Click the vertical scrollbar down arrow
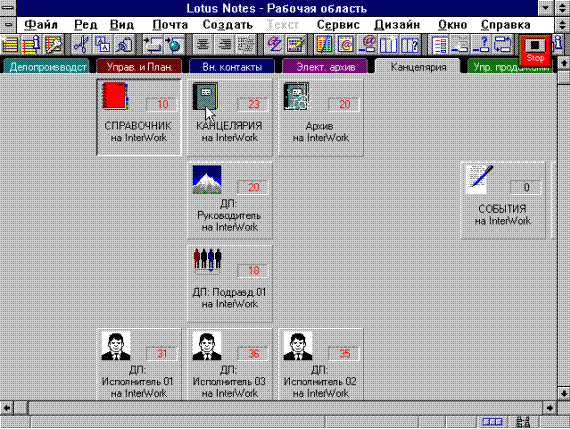 coord(563,393)
